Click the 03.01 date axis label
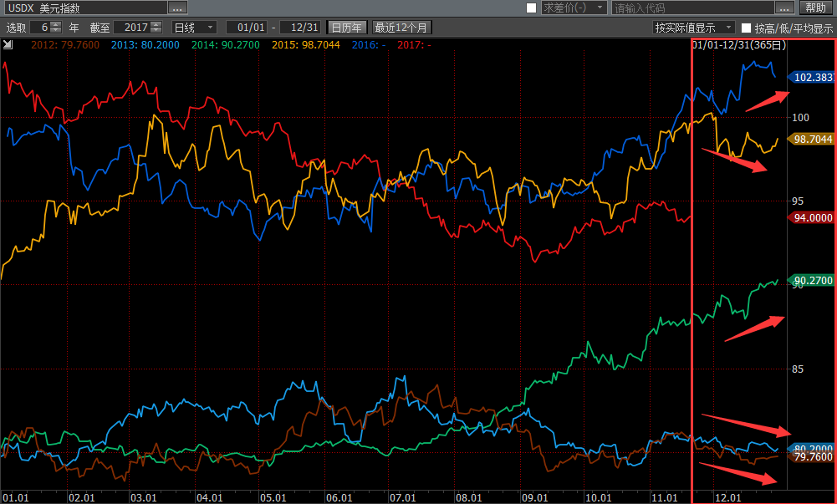Viewport: 837px width, 504px height. 144,497
